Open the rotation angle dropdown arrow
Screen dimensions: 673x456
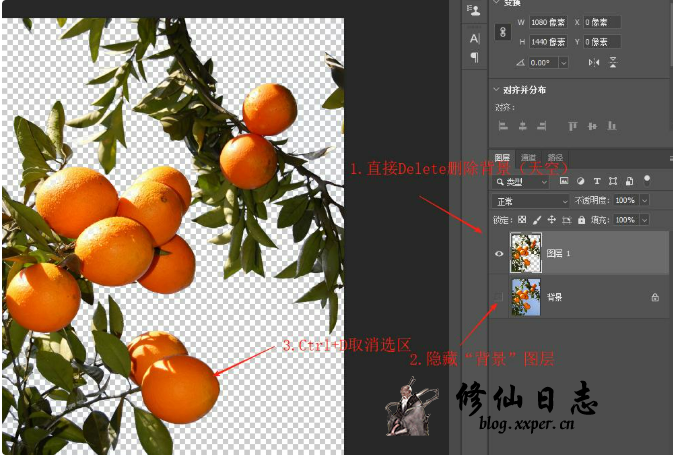point(564,62)
